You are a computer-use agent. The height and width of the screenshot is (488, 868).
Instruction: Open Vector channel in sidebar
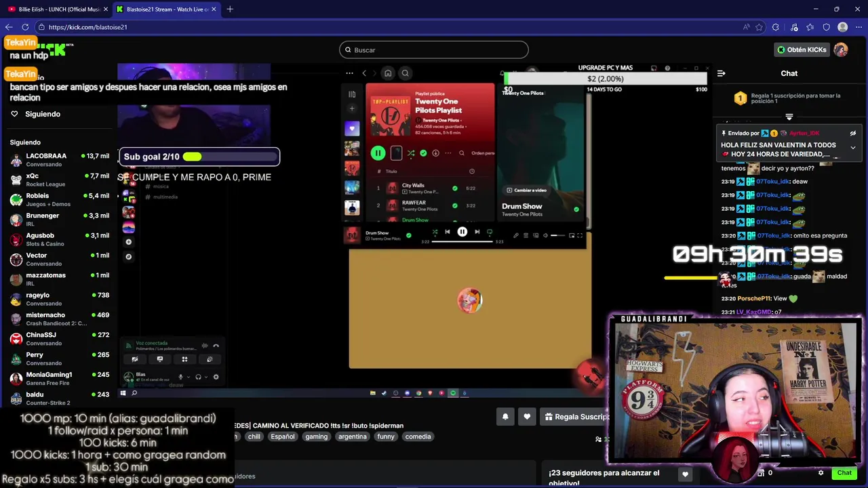(x=60, y=259)
